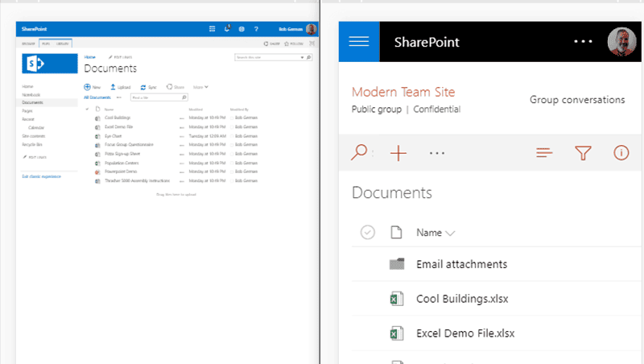The image size is (644, 364).
Task: Tap the orange plus new-item icon
Action: tap(398, 153)
